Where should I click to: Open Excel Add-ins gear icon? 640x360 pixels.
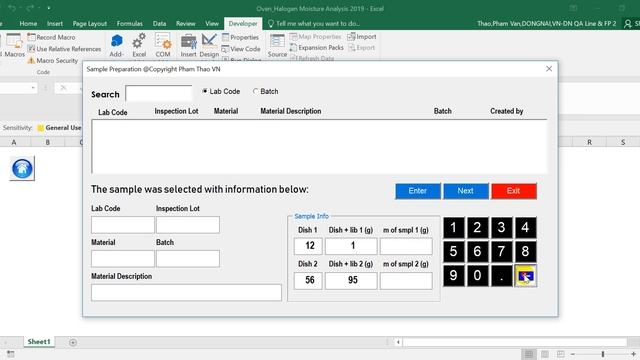[x=139, y=45]
